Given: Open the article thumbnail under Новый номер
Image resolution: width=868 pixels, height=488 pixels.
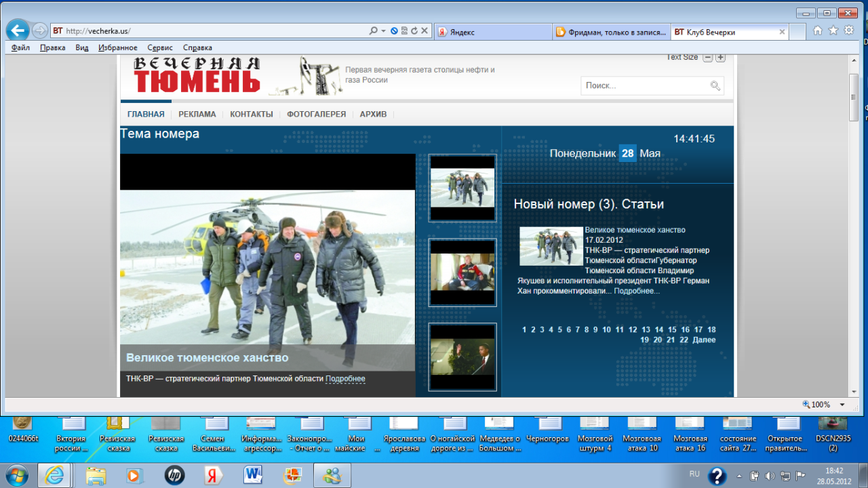Looking at the screenshot, I should click(551, 246).
